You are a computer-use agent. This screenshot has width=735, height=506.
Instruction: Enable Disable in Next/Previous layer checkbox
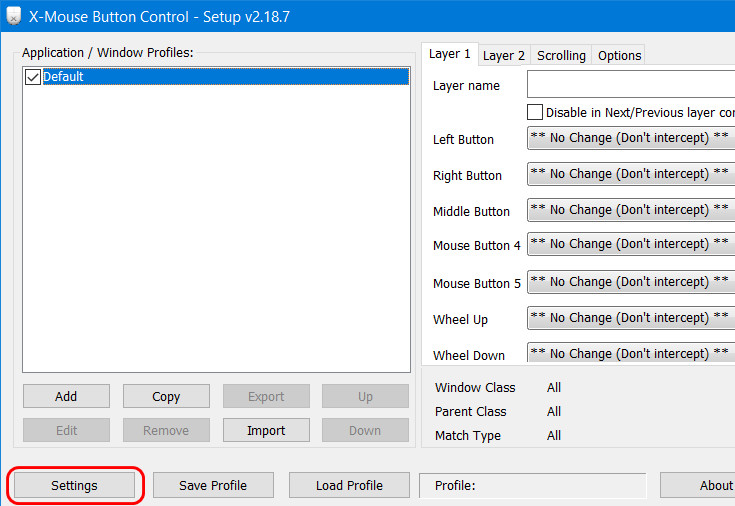click(535, 113)
